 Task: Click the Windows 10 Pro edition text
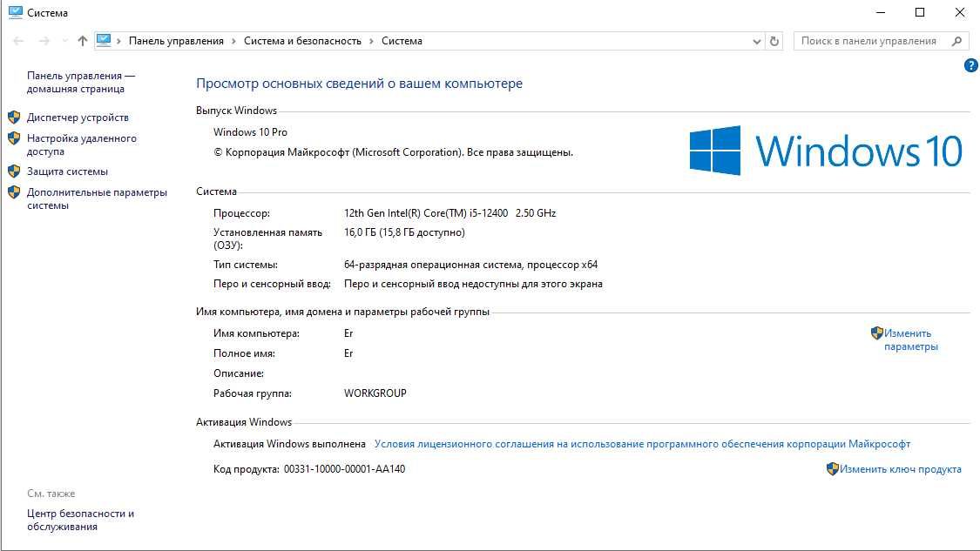coord(250,131)
